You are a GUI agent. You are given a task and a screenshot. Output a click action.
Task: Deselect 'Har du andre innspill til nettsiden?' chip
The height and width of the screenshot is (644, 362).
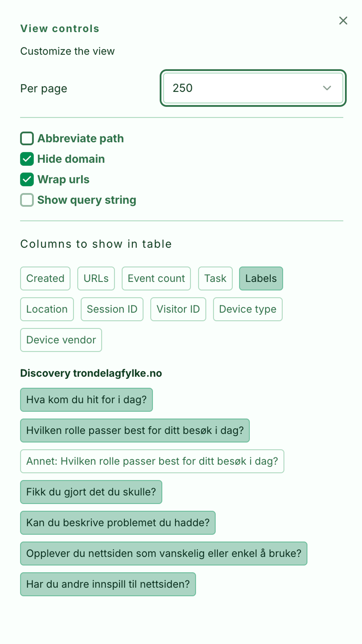(108, 584)
